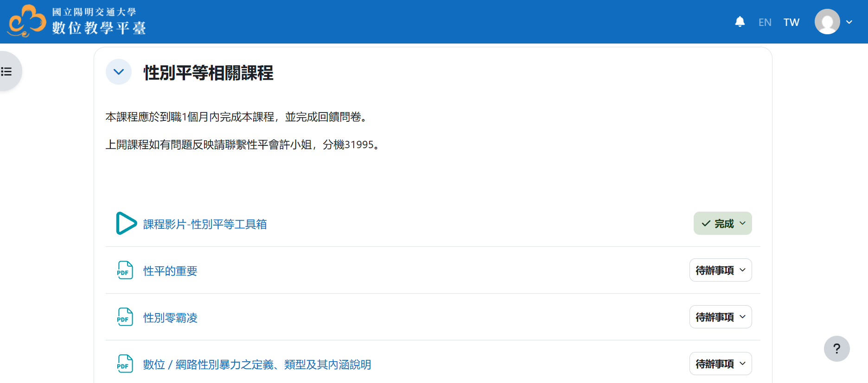Toggle 待辦事項 completion for 性平的重要
This screenshot has height=383, width=868.
point(720,270)
